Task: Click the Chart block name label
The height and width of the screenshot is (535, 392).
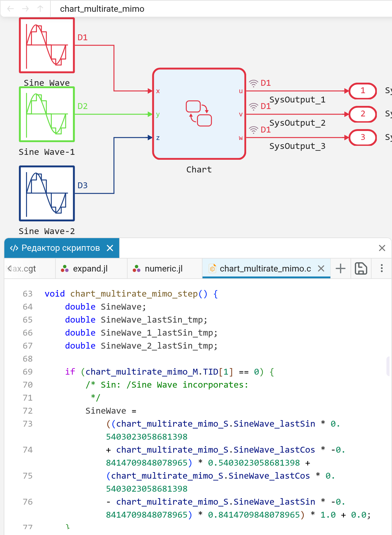Action: 199,170
